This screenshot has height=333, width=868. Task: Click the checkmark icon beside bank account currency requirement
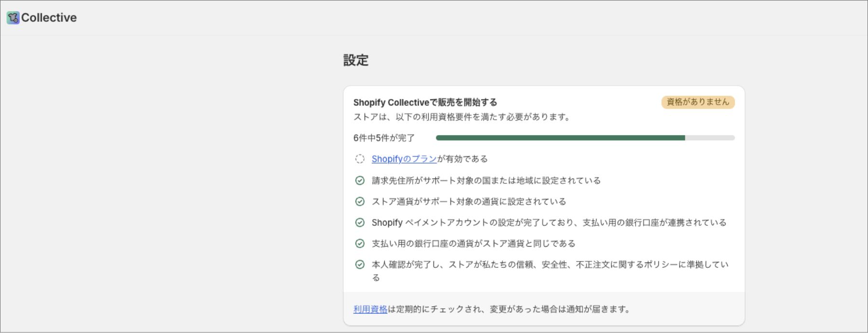(x=360, y=244)
